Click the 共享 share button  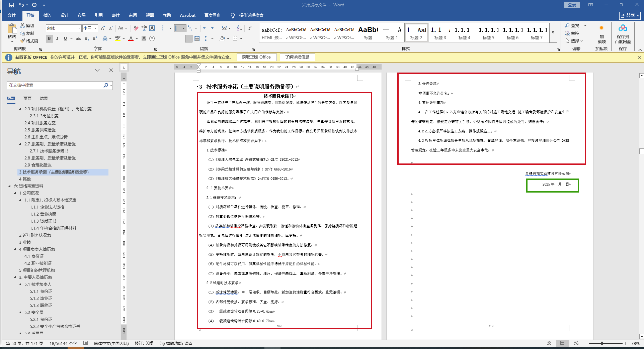point(630,15)
